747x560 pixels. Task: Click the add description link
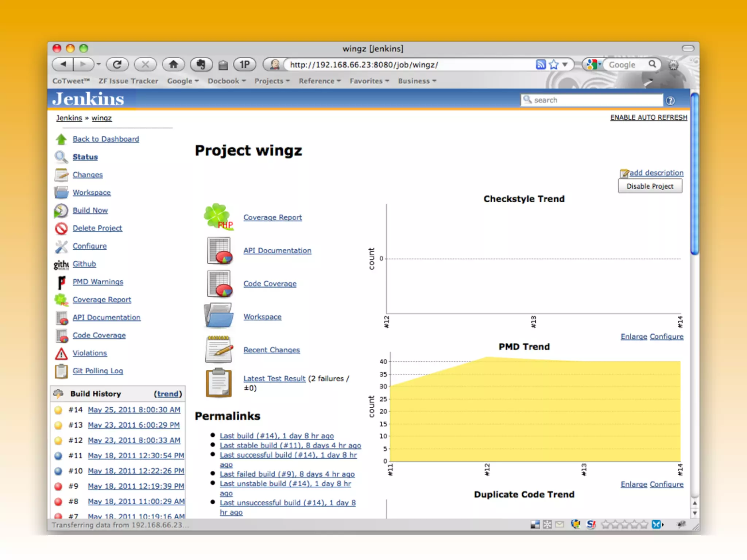(656, 173)
